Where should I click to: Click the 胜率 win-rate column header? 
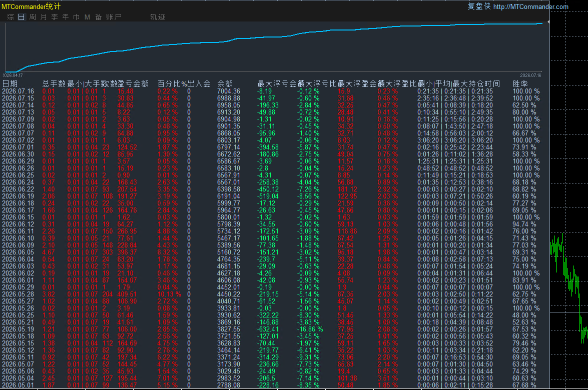520,83
